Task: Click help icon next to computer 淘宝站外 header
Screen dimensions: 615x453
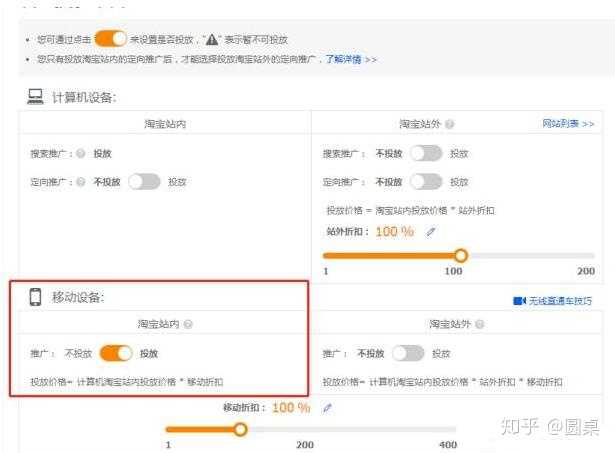Action: pyautogui.click(x=450, y=125)
